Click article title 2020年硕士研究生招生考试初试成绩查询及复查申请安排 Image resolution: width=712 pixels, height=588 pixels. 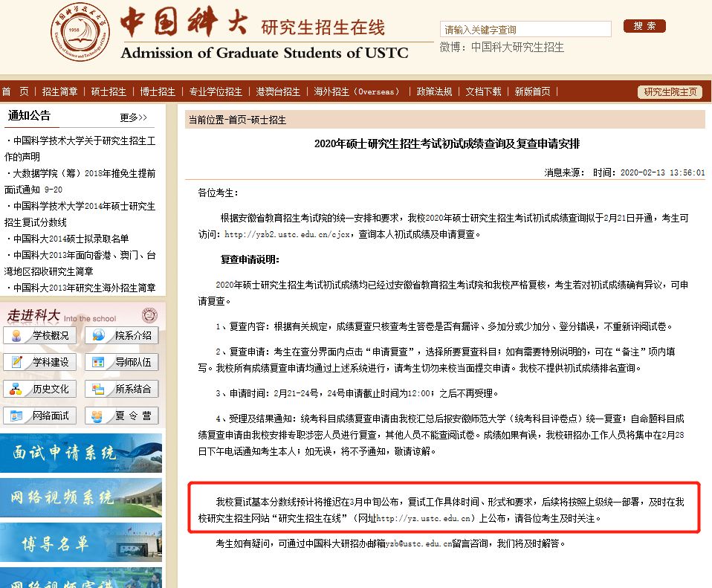[447, 144]
